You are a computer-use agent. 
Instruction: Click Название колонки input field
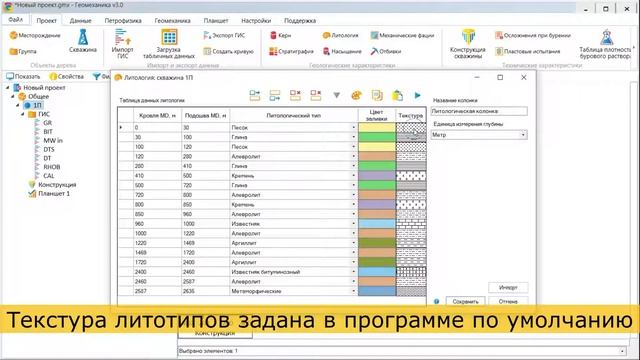click(x=479, y=111)
